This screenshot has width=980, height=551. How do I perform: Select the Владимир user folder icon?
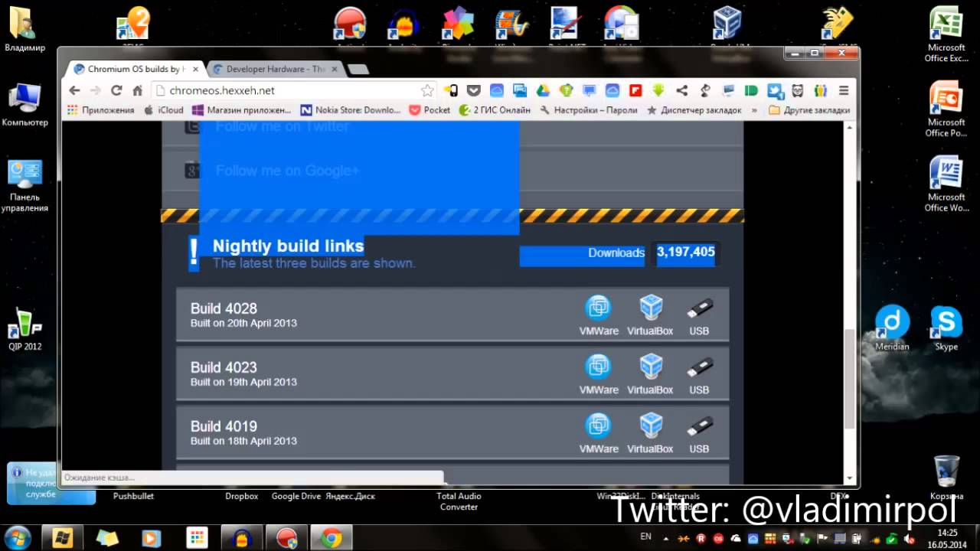[x=24, y=29]
